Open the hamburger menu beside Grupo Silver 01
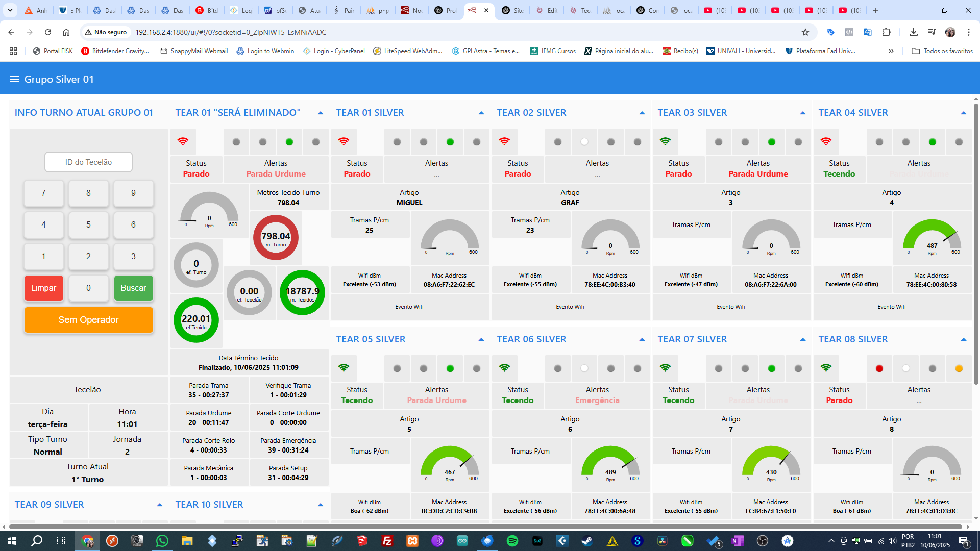The image size is (980, 551). [x=14, y=79]
